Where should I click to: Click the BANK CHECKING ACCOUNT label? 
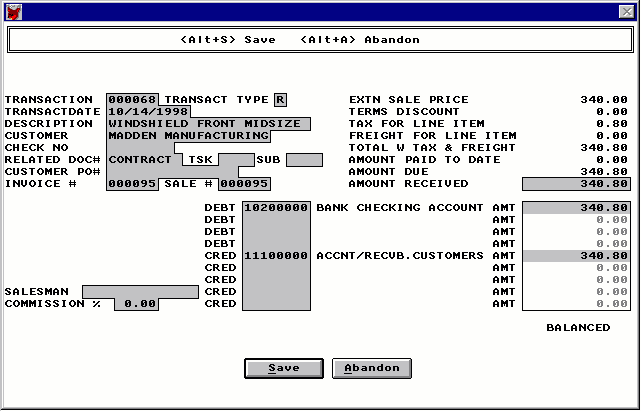400,208
